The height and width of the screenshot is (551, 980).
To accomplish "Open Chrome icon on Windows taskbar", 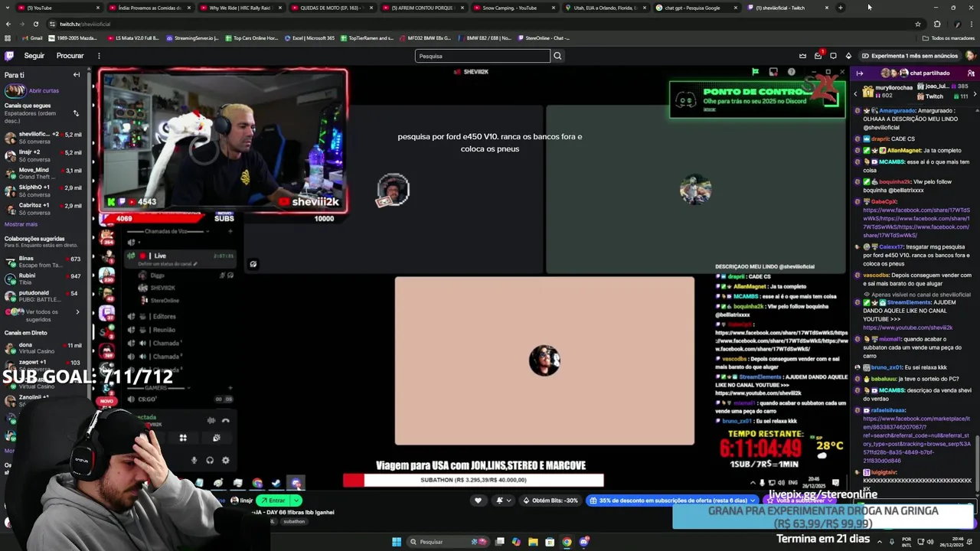I will click(x=567, y=542).
